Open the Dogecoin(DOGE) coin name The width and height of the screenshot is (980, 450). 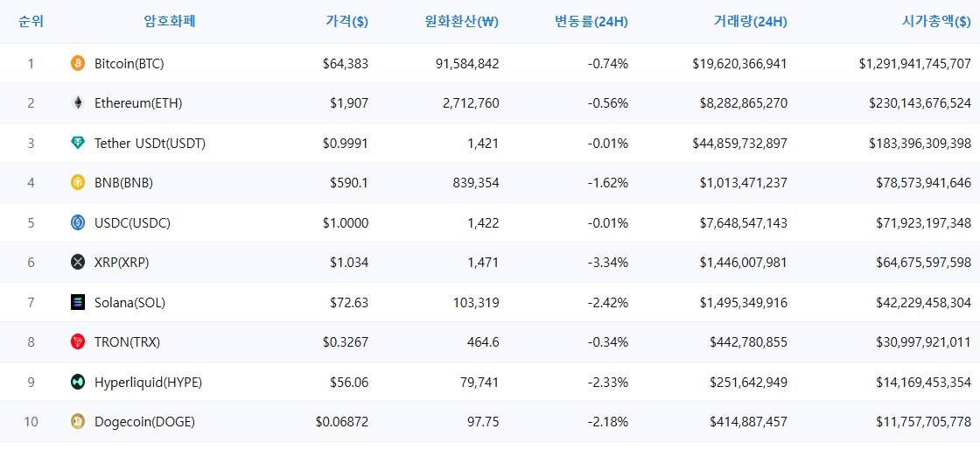point(145,422)
